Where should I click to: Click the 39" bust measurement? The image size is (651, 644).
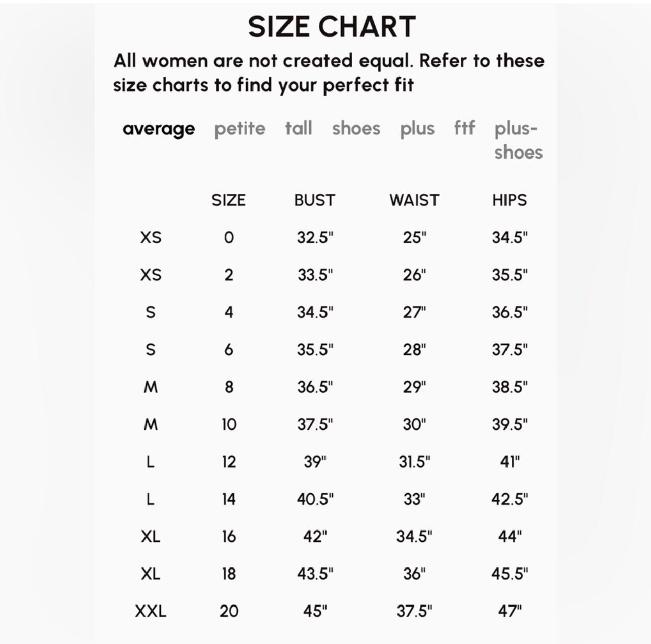[314, 462]
